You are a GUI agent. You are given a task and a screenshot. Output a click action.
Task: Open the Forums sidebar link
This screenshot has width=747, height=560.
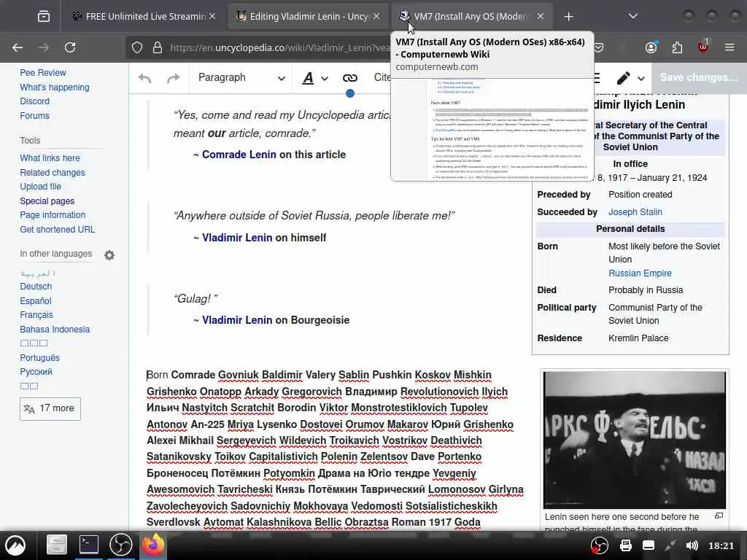[34, 116]
